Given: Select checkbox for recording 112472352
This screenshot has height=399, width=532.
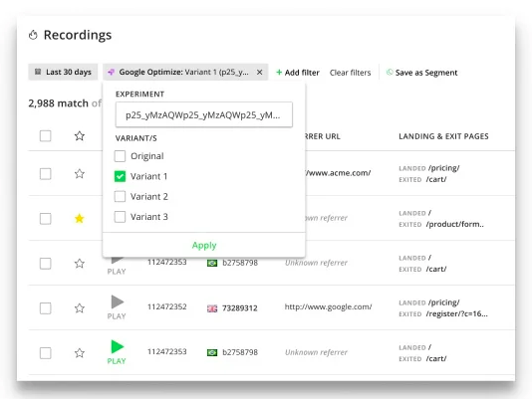Looking at the screenshot, I should (x=46, y=308).
